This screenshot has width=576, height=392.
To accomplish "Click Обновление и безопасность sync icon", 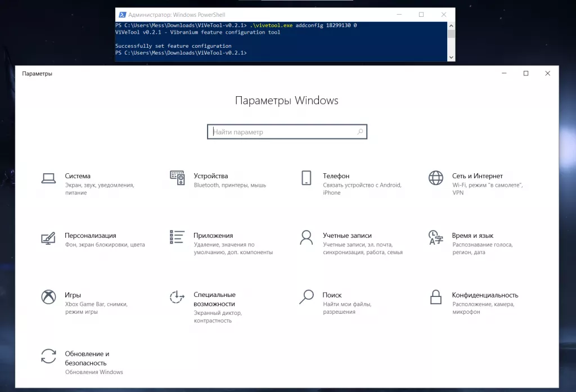I will tap(48, 356).
